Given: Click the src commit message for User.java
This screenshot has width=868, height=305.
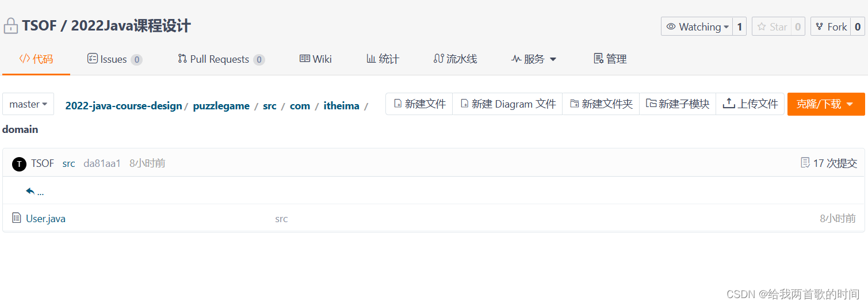Looking at the screenshot, I should tap(281, 219).
